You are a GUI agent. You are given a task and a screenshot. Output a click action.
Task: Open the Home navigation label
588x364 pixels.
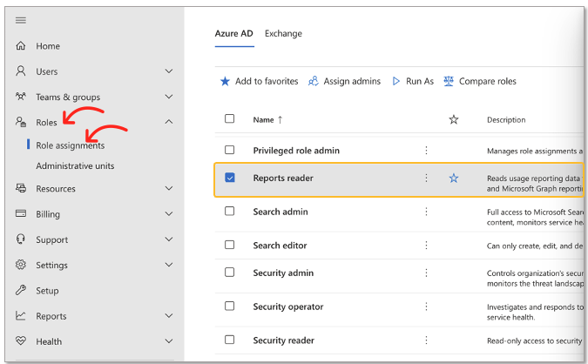tap(48, 46)
